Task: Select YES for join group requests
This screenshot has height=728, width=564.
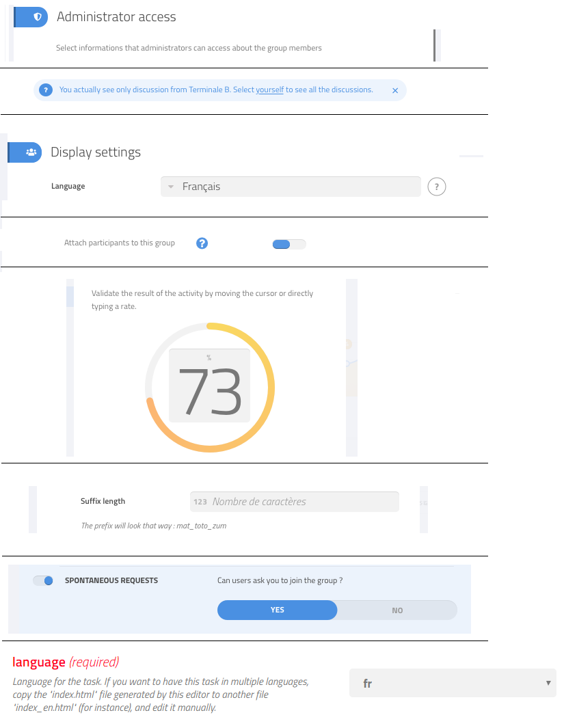Action: pyautogui.click(x=277, y=610)
